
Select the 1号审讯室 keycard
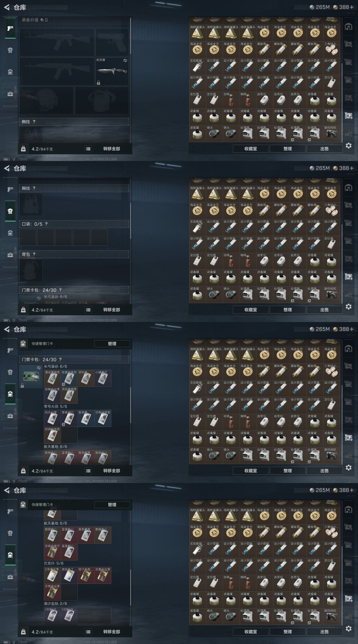[x=52, y=575]
